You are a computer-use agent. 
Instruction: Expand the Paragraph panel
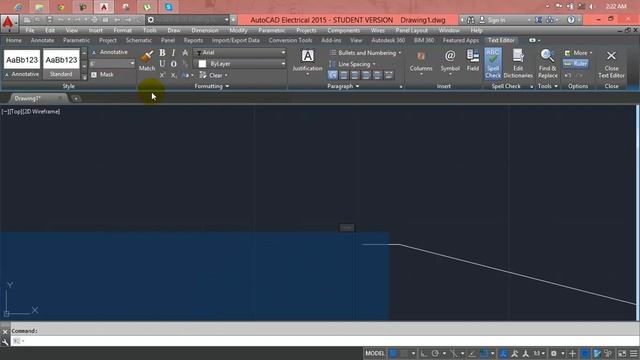click(x=343, y=86)
